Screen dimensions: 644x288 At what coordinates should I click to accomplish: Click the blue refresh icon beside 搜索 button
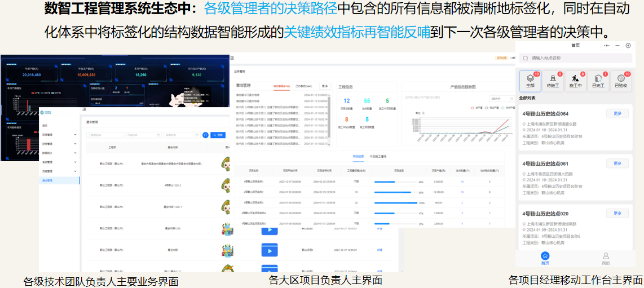[x=205, y=135]
